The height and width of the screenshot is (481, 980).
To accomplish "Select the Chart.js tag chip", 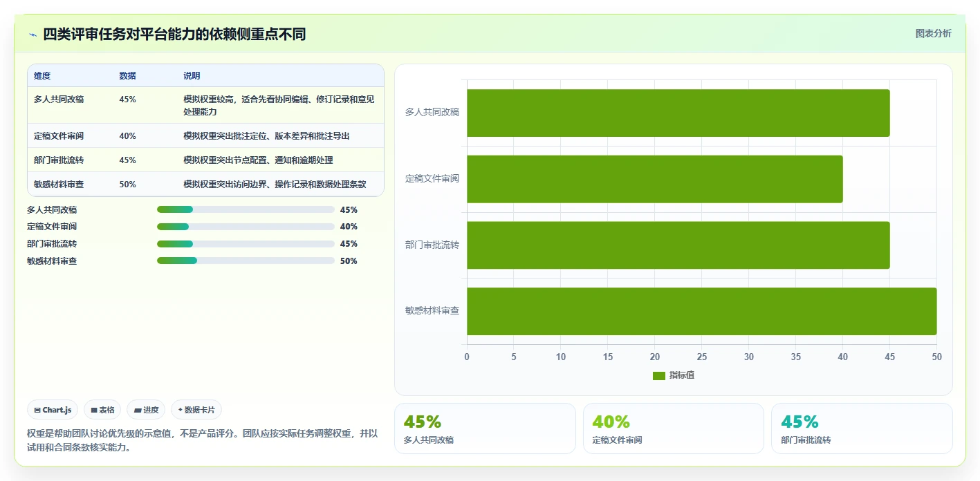I will (x=53, y=410).
